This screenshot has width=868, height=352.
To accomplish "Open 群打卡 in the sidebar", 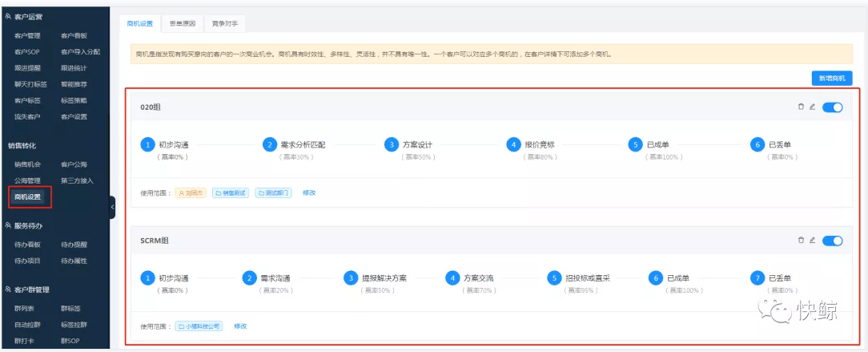I will [x=24, y=341].
